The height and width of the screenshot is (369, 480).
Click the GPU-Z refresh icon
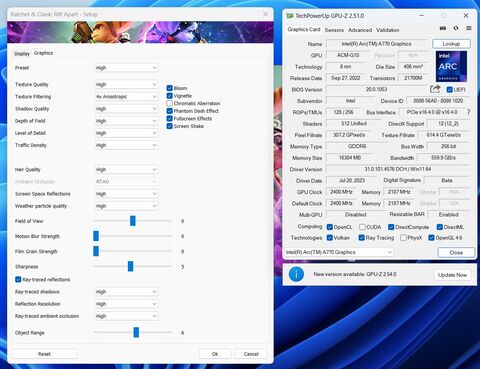(456, 28)
